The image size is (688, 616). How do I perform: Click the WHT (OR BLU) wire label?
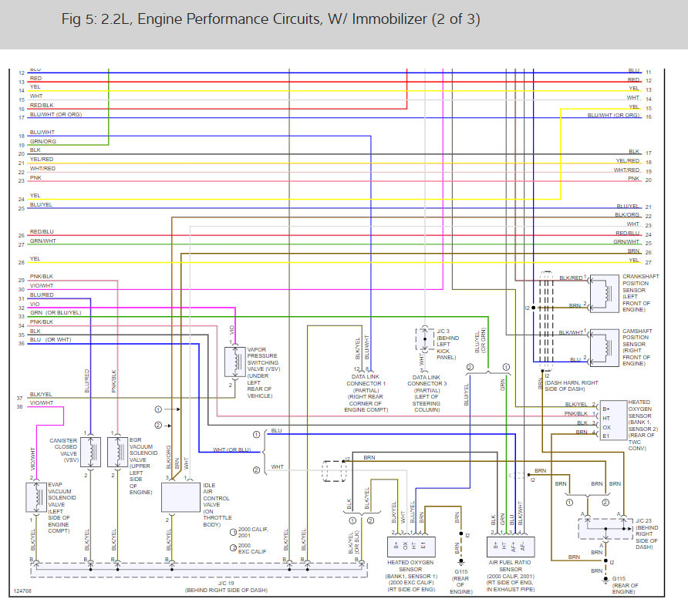(x=232, y=449)
